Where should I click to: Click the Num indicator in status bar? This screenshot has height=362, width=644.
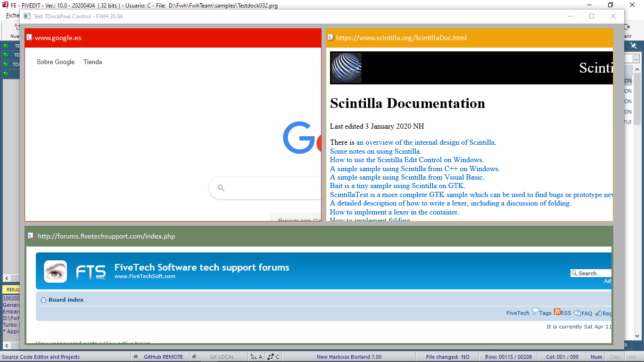click(596, 357)
